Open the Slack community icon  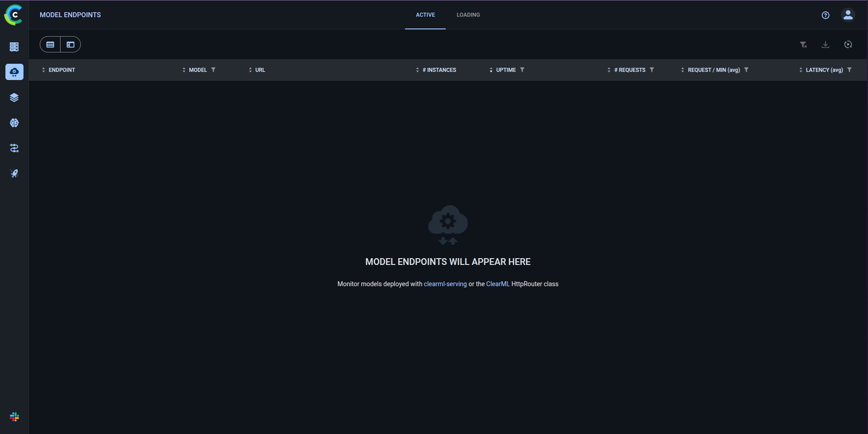point(14,417)
